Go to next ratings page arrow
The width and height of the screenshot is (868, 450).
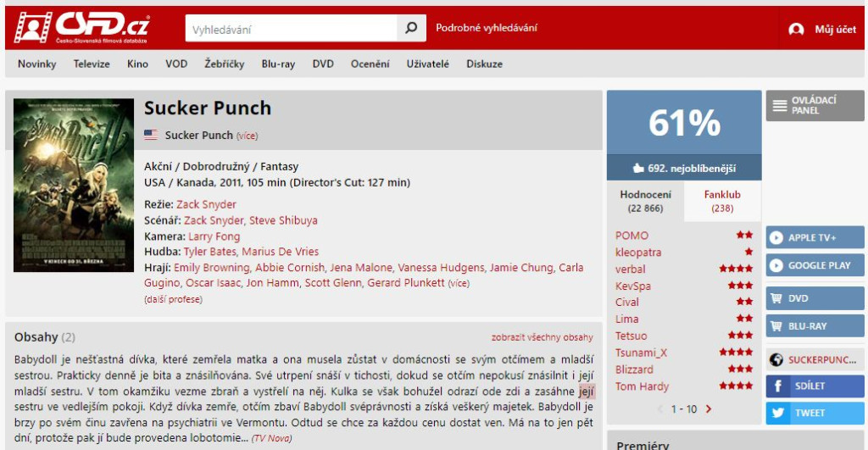(x=709, y=409)
